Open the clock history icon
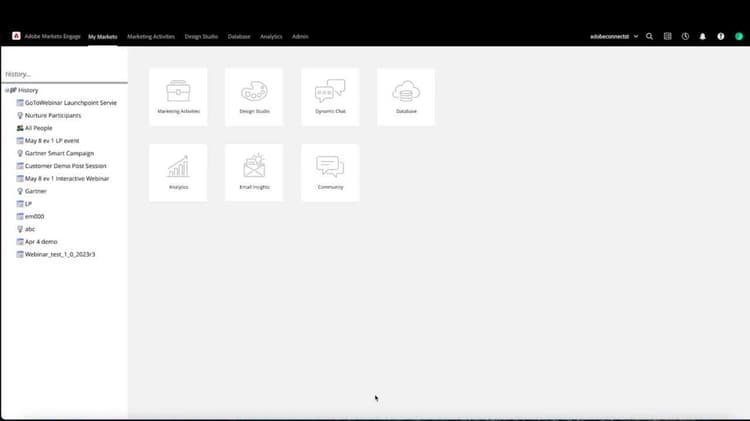 pos(685,36)
